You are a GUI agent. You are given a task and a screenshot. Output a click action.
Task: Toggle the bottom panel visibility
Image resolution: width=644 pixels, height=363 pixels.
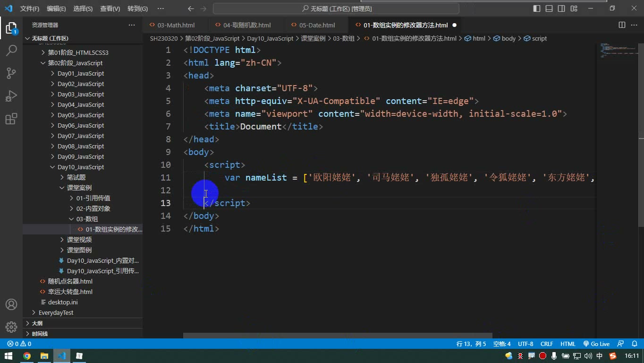point(549,9)
